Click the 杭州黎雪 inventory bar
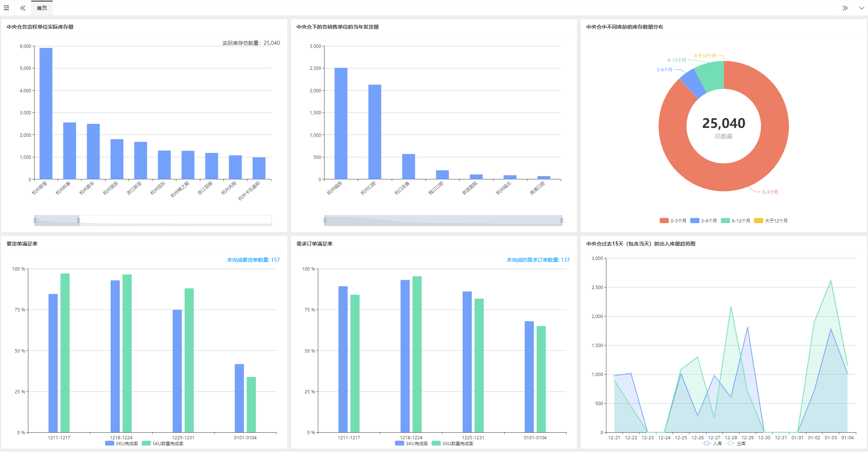The width and height of the screenshot is (868, 465). (46, 114)
